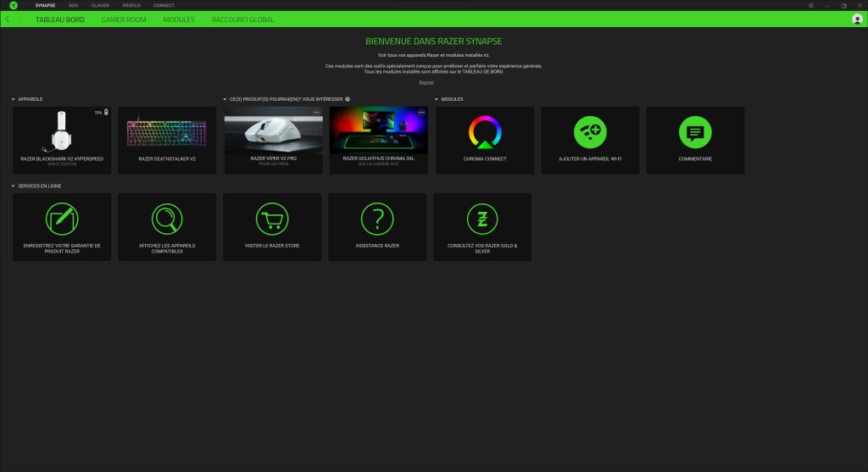This screenshot has height=472, width=868.
Task: Select Razer DeathStalker V2 keyboard device
Action: (x=167, y=141)
